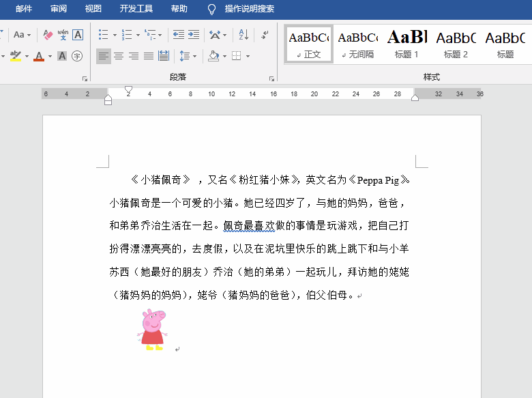Apply yellow text highlight color
Image resolution: width=532 pixels, height=398 pixels.
pyautogui.click(x=16, y=56)
